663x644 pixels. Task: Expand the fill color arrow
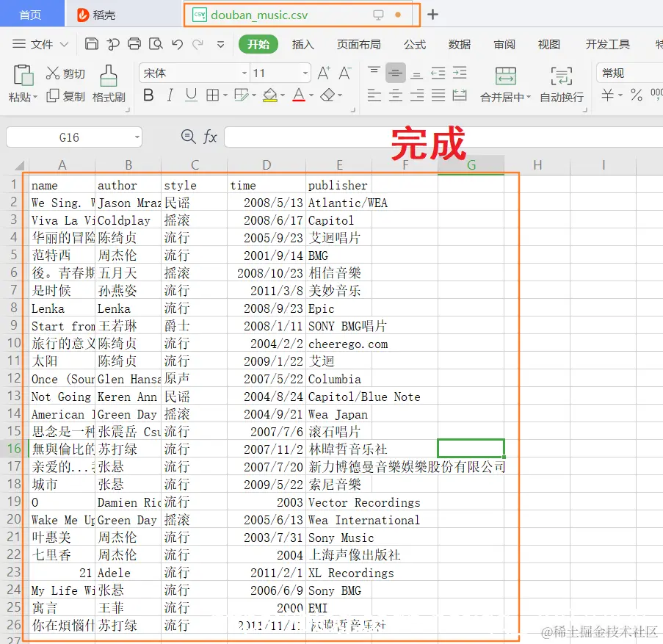coord(283,95)
